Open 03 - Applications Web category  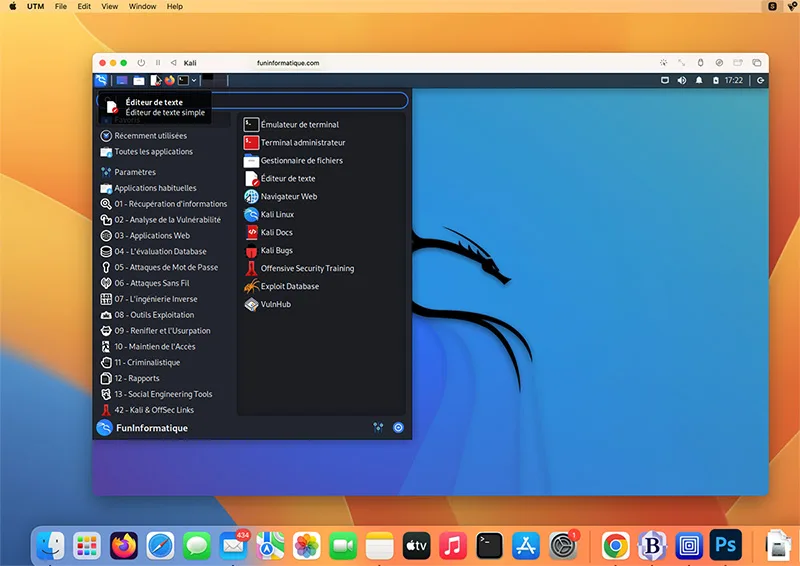pos(163,235)
